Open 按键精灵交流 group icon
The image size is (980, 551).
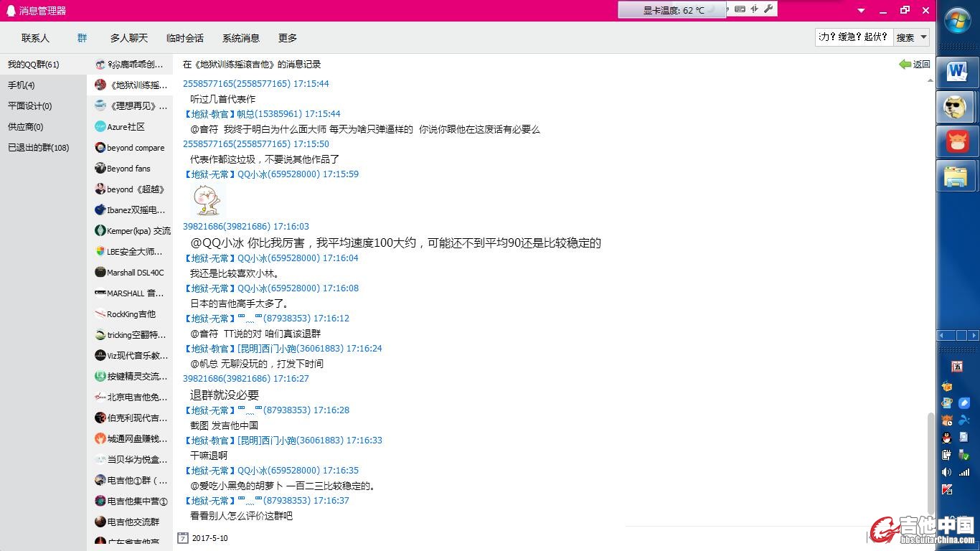100,376
